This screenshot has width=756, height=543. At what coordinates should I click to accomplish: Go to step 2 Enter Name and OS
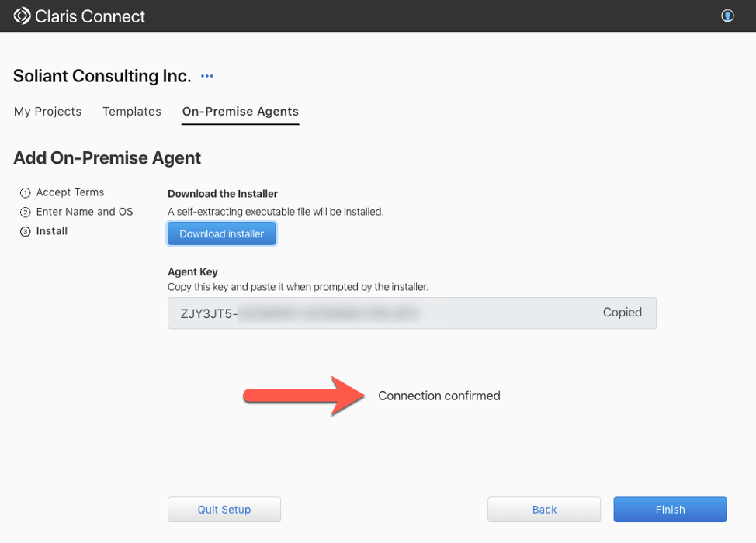click(x=76, y=212)
